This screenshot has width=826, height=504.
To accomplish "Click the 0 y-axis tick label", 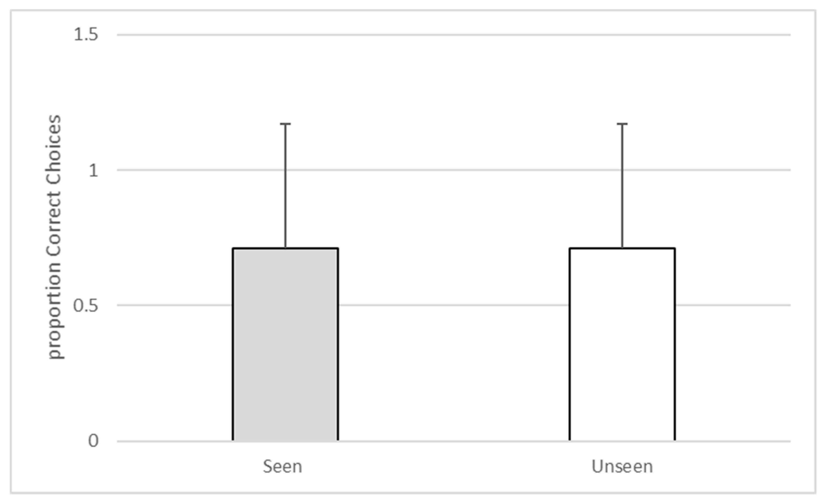I will (93, 441).
